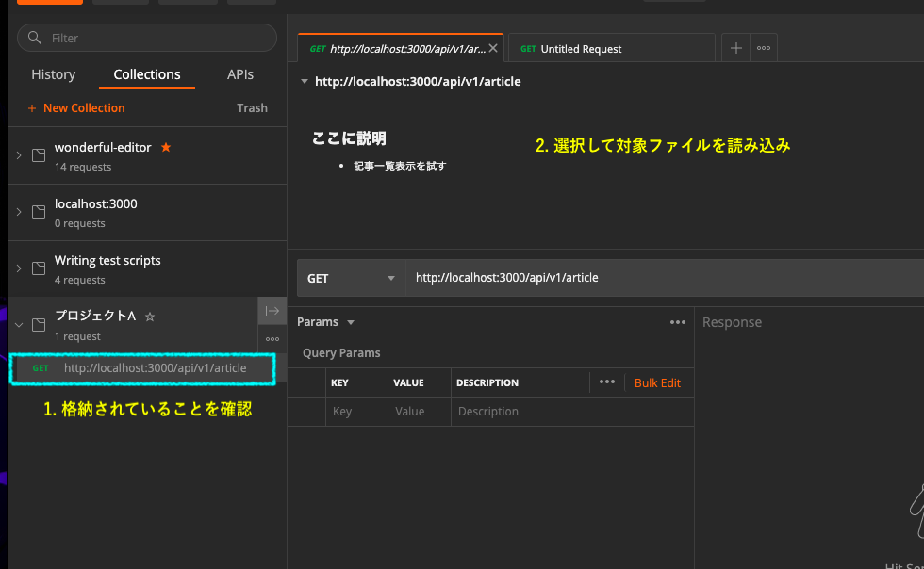Switch to the Untitled Request tab
This screenshot has height=569, width=924.
(611, 49)
